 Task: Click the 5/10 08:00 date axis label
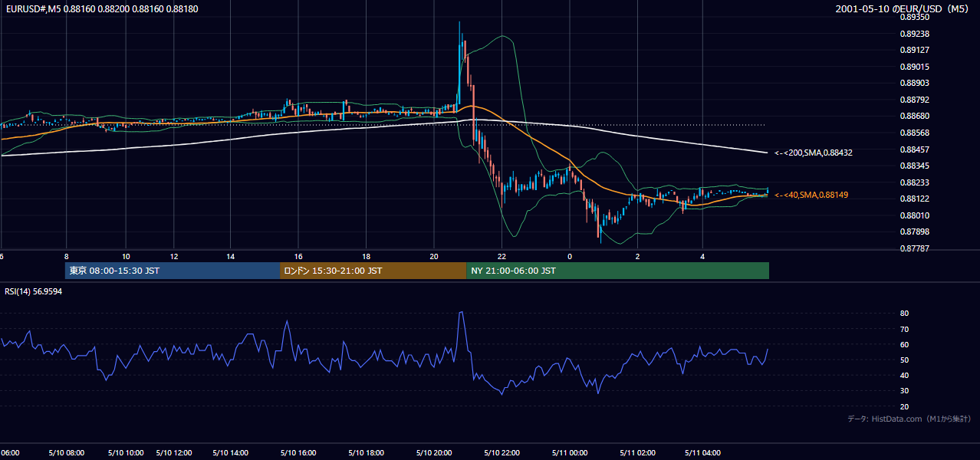pos(67,453)
